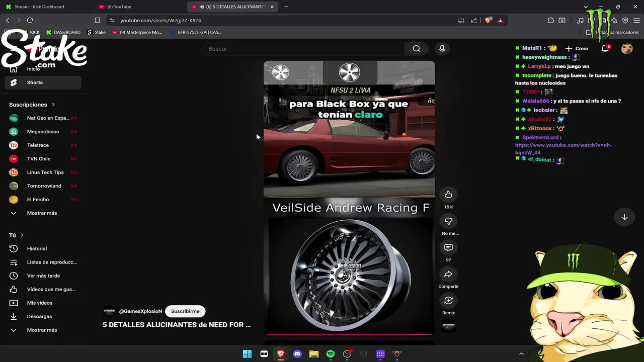Open the Tomorrowland subscription
The image size is (644, 362).
[43, 186]
